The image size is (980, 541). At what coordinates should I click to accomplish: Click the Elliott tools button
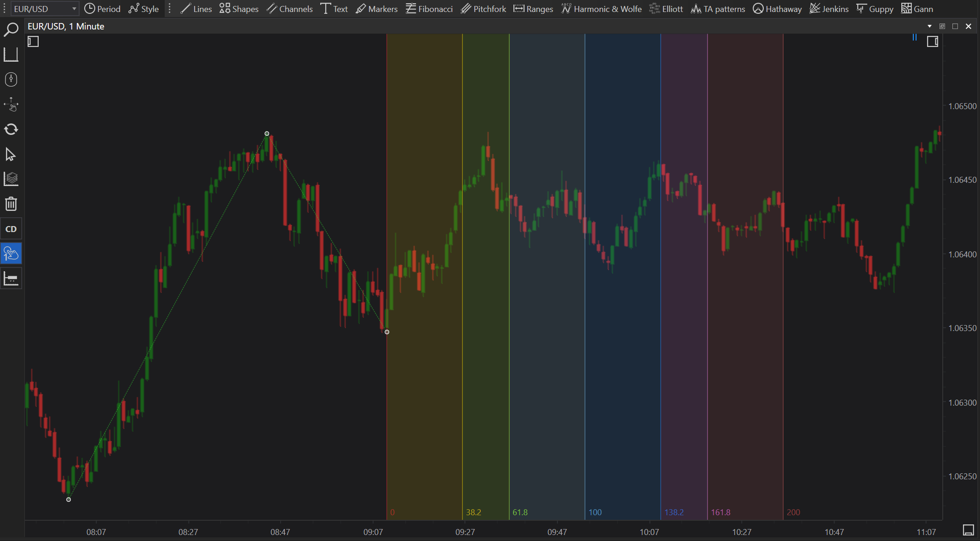coord(666,9)
